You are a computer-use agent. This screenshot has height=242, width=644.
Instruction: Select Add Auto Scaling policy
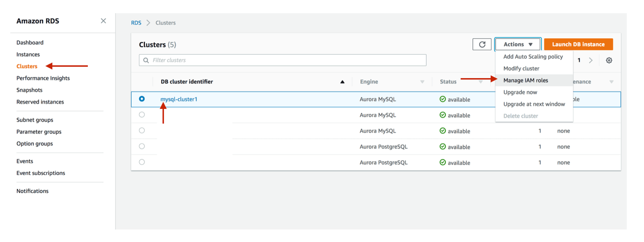point(534,56)
